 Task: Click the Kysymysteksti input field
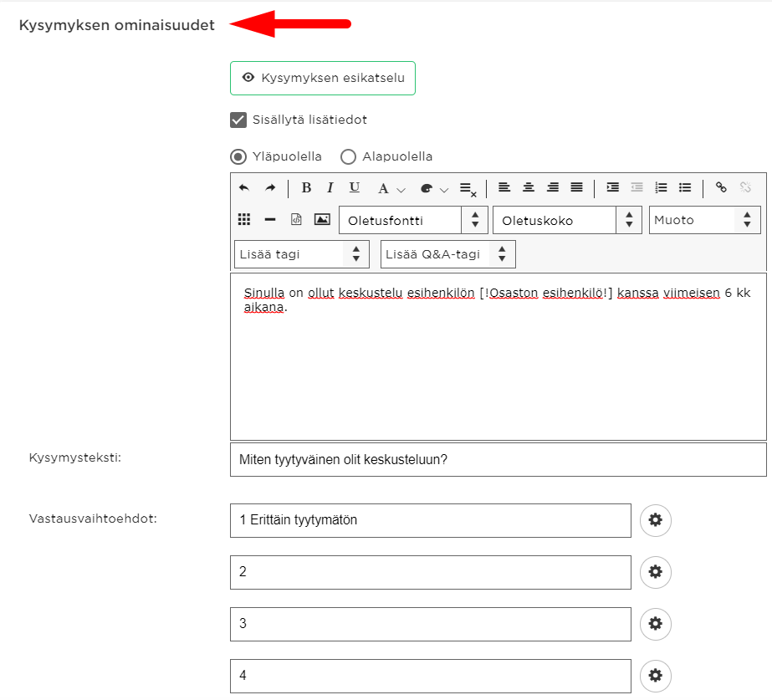point(498,459)
